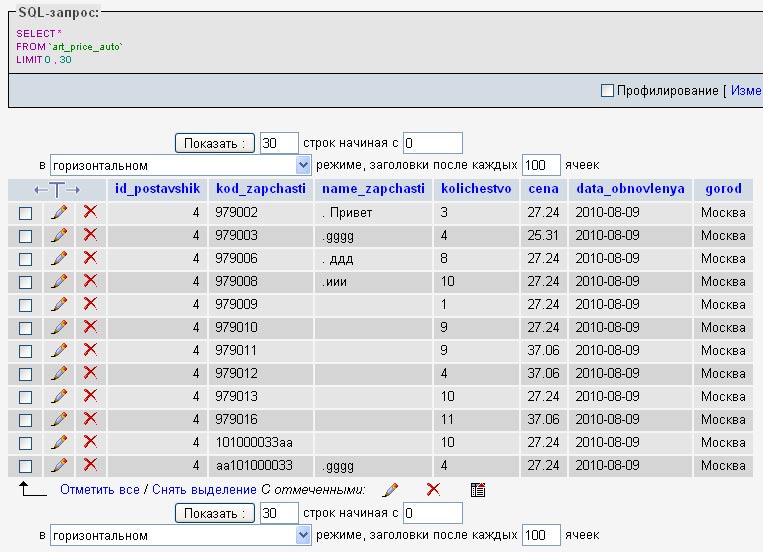The image size is (763, 552).
Task: Check the row 979006 checkbox
Action: (x=25, y=259)
